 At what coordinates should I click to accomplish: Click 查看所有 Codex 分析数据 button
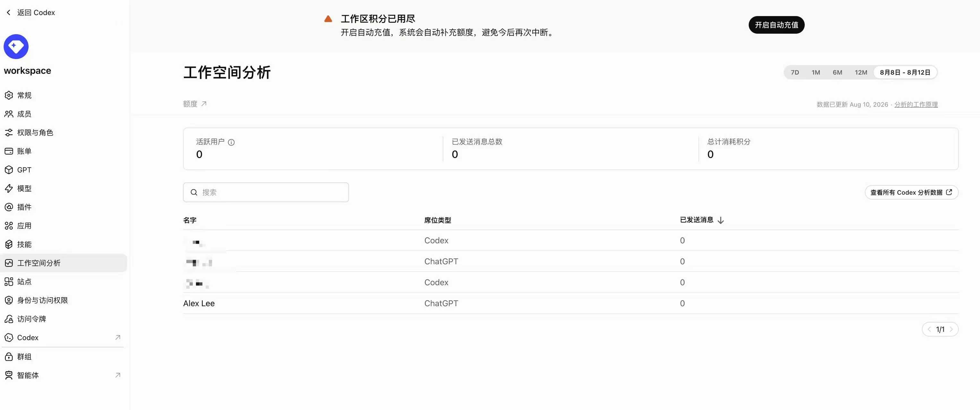pos(912,192)
